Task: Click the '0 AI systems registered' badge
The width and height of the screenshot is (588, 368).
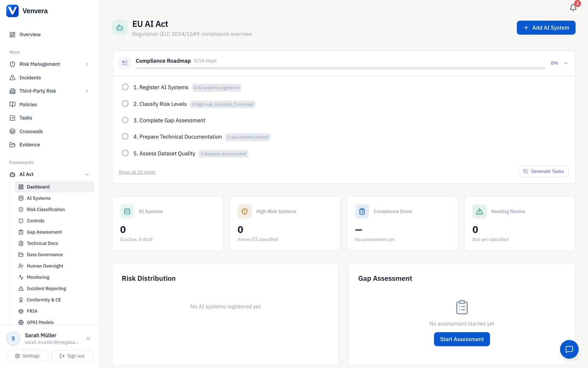Action: [216, 88]
